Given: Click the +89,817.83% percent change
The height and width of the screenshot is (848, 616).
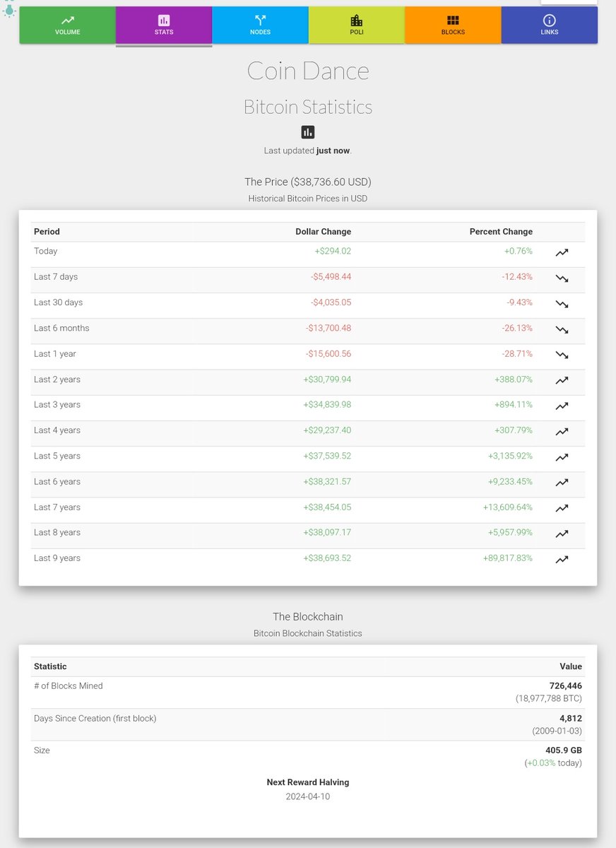Looking at the screenshot, I should 508,558.
